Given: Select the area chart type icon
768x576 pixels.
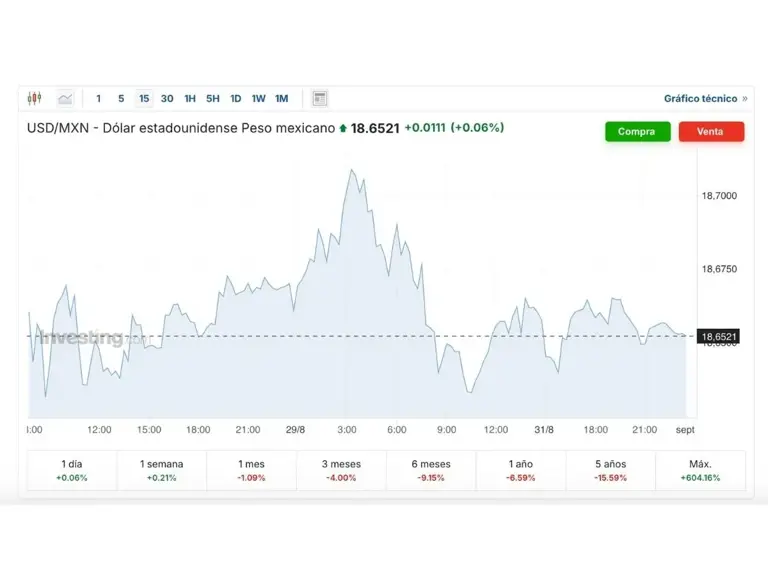Looking at the screenshot, I should tap(65, 98).
